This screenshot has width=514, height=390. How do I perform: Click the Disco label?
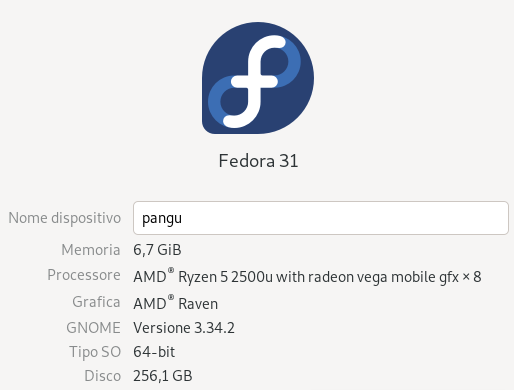click(102, 376)
